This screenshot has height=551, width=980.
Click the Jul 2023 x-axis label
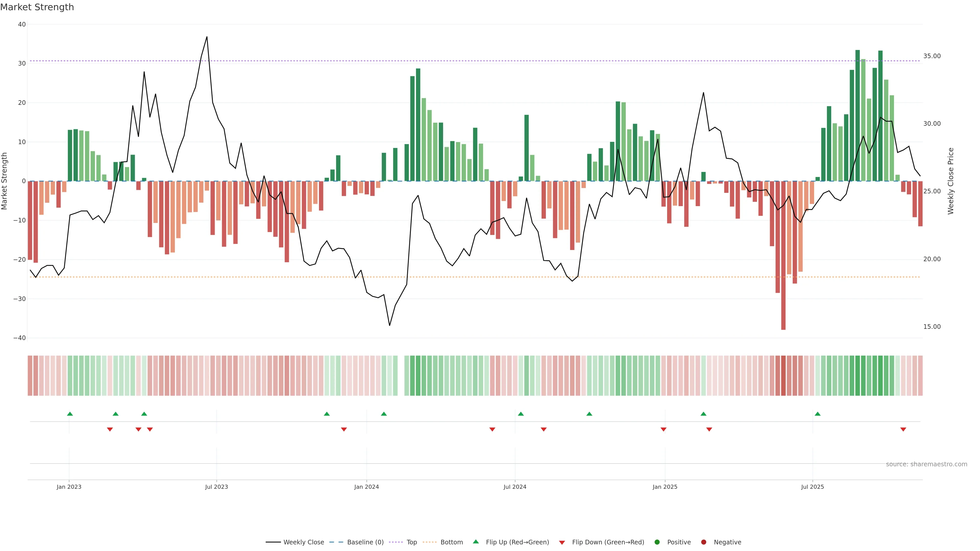coord(216,487)
